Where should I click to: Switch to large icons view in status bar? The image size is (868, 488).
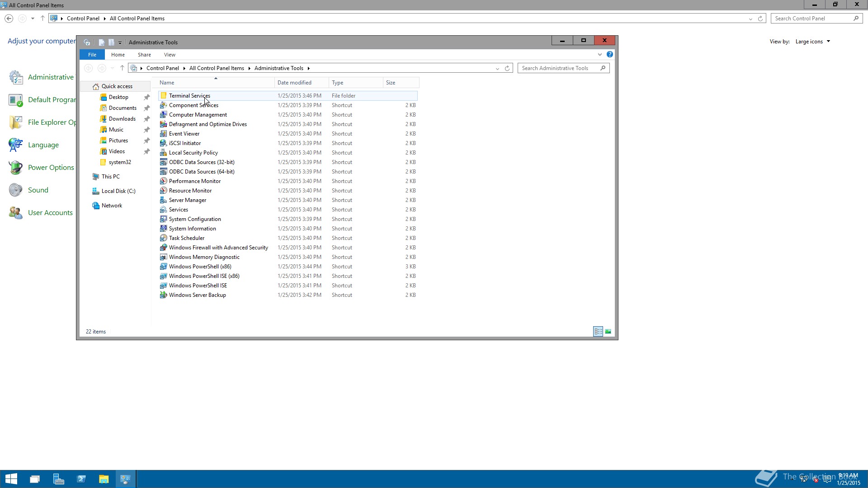click(x=608, y=332)
